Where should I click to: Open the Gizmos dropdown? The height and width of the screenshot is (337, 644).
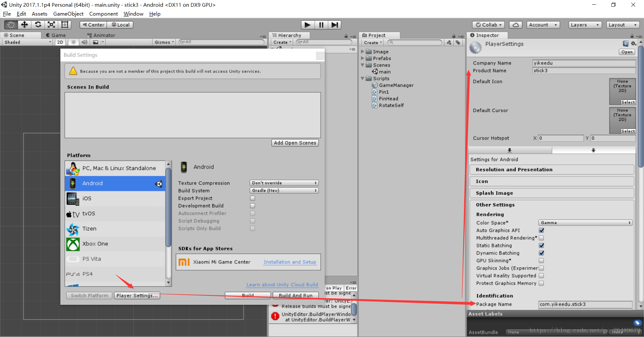[164, 42]
